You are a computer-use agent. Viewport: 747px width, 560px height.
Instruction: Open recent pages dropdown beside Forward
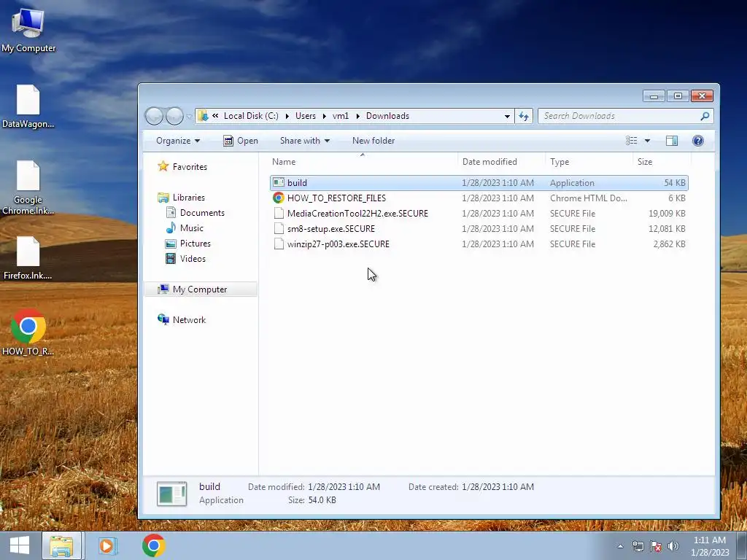point(189,116)
